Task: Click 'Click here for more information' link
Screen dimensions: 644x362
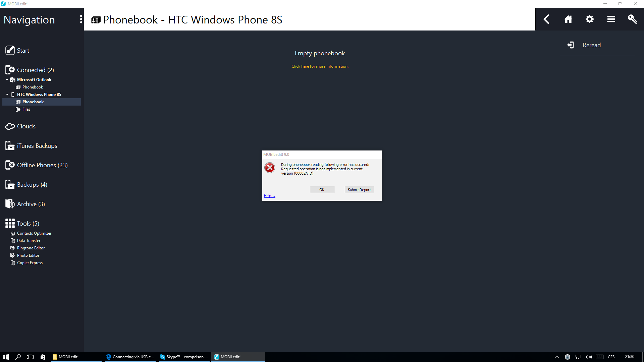Action: coord(320,66)
